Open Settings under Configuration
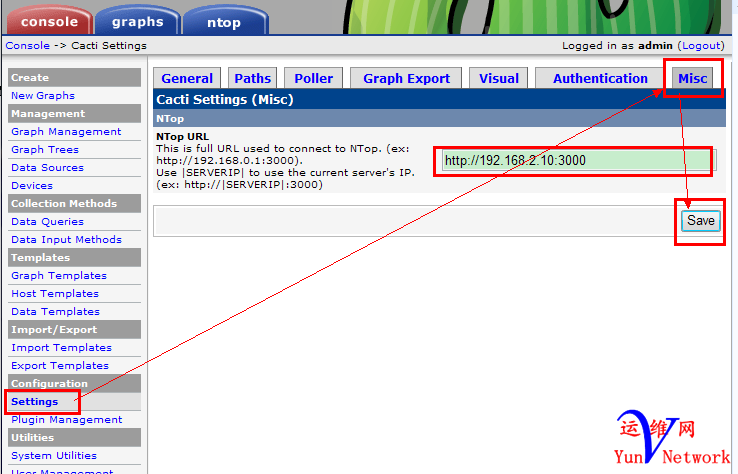The width and height of the screenshot is (738, 474). (34, 402)
